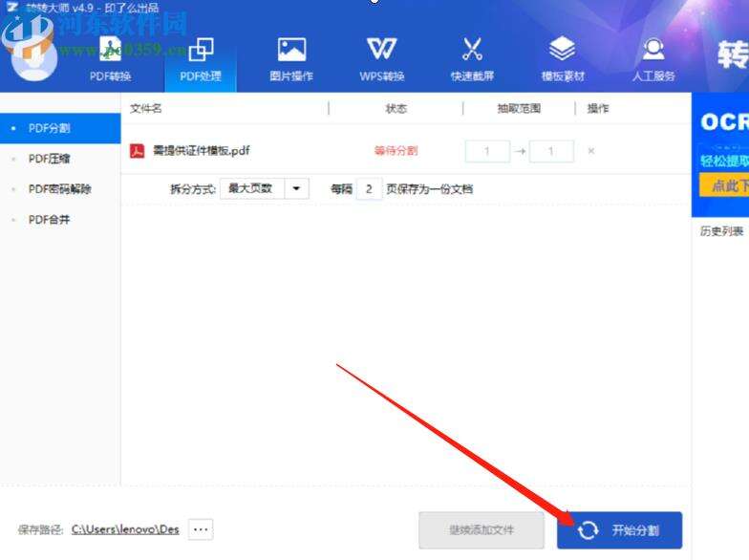Click the 抽取范围 column header
This screenshot has width=749, height=560.
[x=519, y=109]
